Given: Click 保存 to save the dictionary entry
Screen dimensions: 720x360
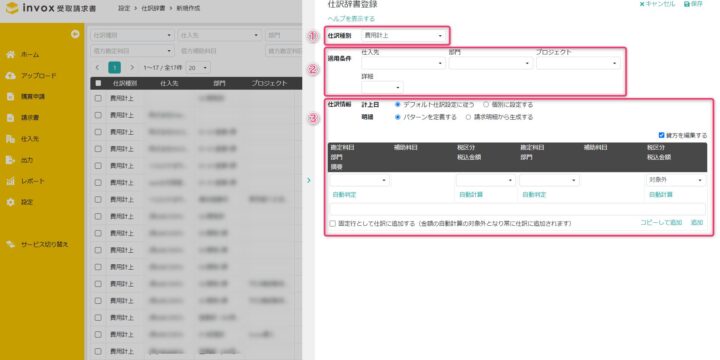Looking at the screenshot, I should pos(693,4).
